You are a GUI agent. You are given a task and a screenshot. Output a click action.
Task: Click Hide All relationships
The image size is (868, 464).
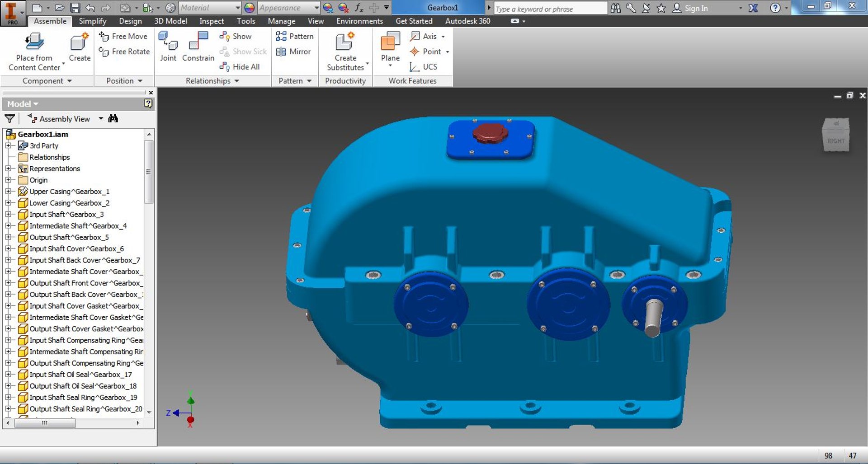coord(240,67)
